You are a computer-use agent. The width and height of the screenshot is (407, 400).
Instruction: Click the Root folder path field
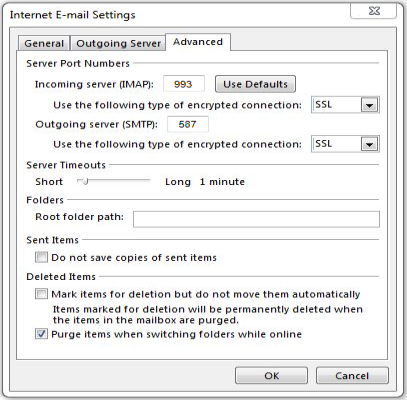pos(256,219)
